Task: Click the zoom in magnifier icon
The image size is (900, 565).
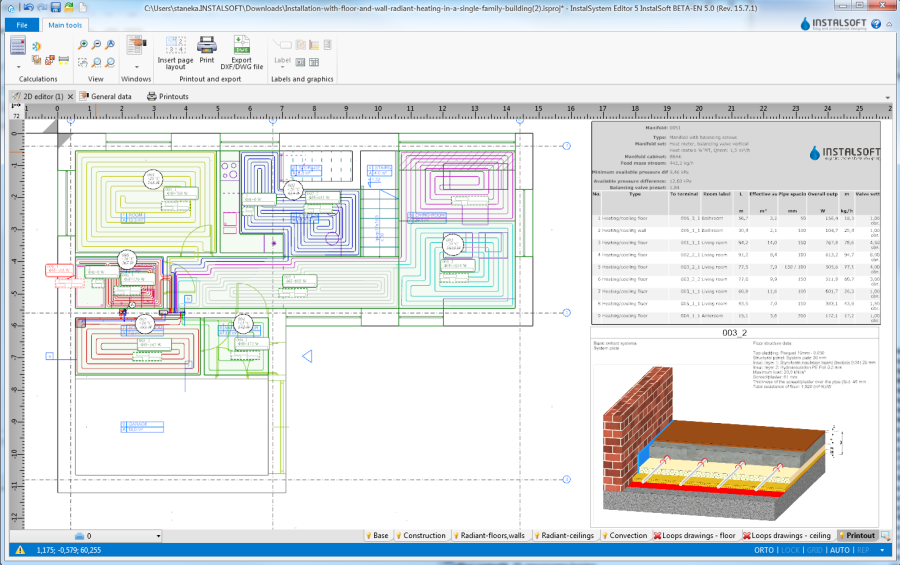Action: (83, 45)
